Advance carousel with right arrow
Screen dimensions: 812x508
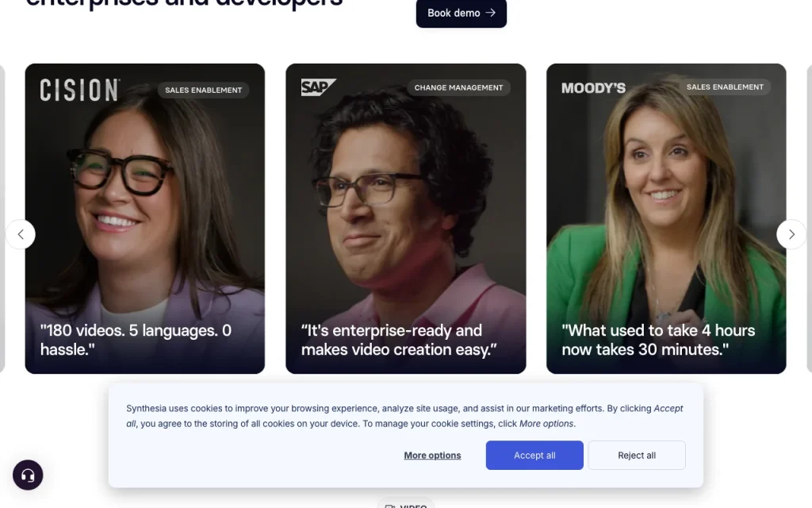(x=791, y=234)
